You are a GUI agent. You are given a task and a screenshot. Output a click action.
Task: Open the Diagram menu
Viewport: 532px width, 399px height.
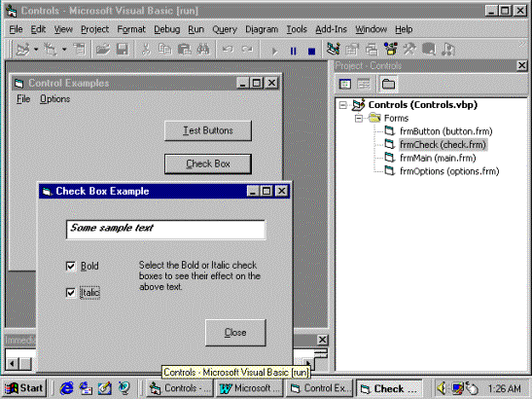click(x=262, y=29)
